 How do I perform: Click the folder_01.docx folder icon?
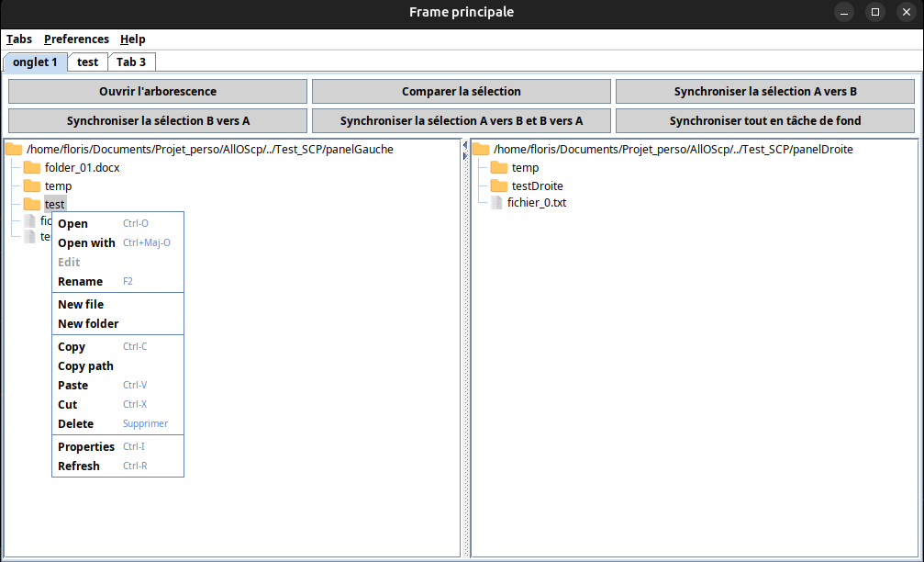click(32, 167)
